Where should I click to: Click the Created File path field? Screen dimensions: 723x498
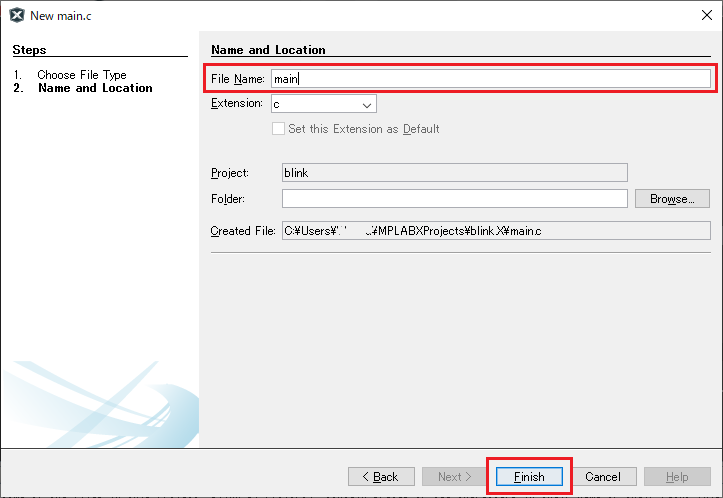point(496,231)
